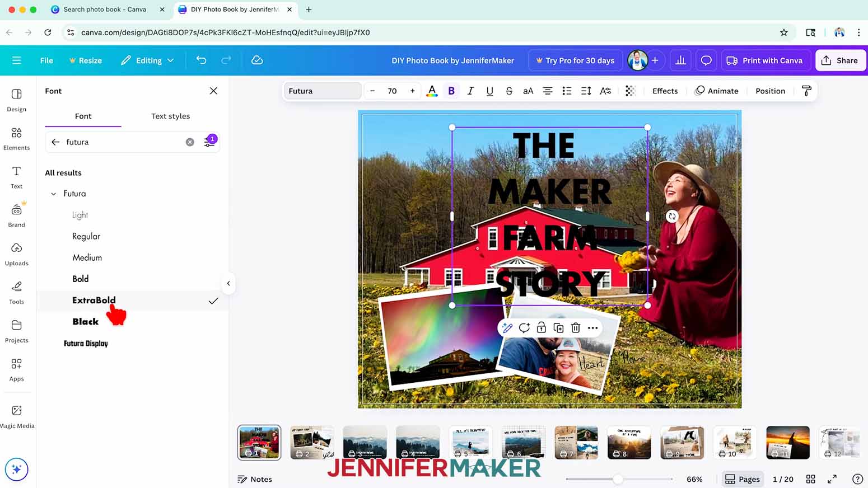Select the Futura Light style
The height and width of the screenshot is (488, 868).
tap(80, 215)
